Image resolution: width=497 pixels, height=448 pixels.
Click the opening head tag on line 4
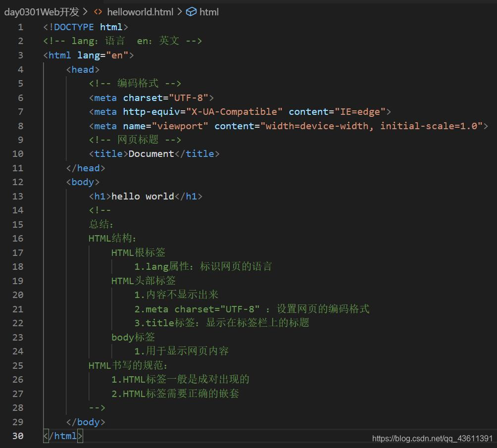point(83,69)
